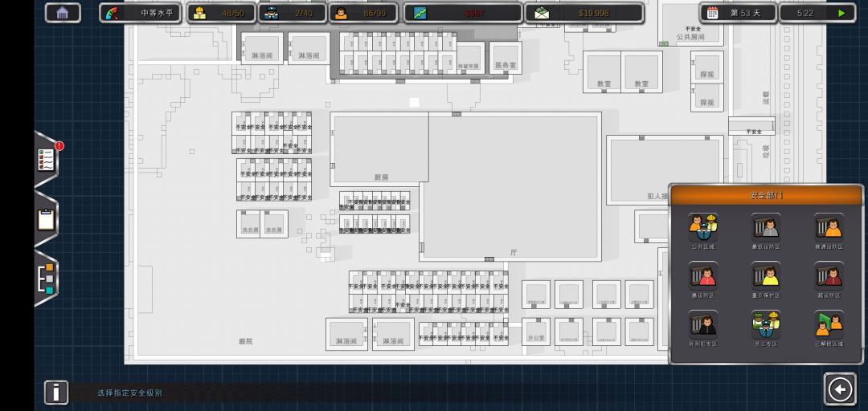Click the 安全部门 panel header
This screenshot has height=411, width=868.
click(x=766, y=195)
